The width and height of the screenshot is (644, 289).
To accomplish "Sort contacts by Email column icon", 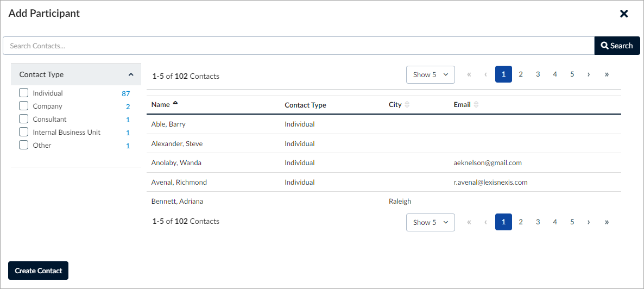I will click(476, 104).
